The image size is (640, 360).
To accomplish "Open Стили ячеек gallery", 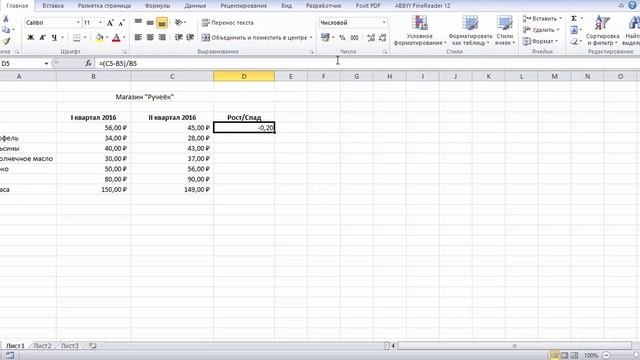I will coord(504,31).
